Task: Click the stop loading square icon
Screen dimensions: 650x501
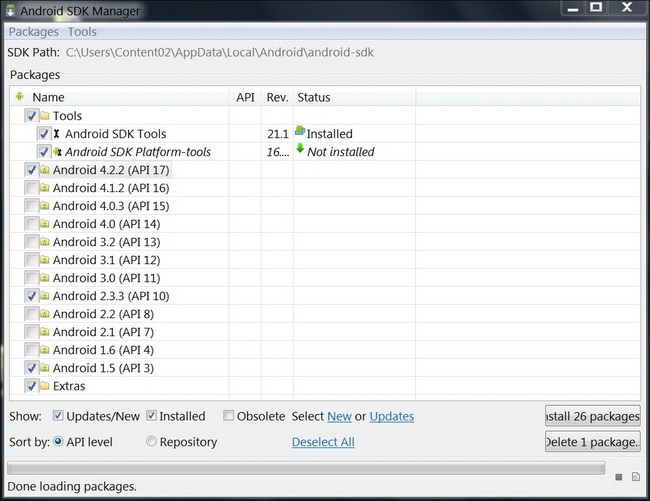Action: (618, 477)
